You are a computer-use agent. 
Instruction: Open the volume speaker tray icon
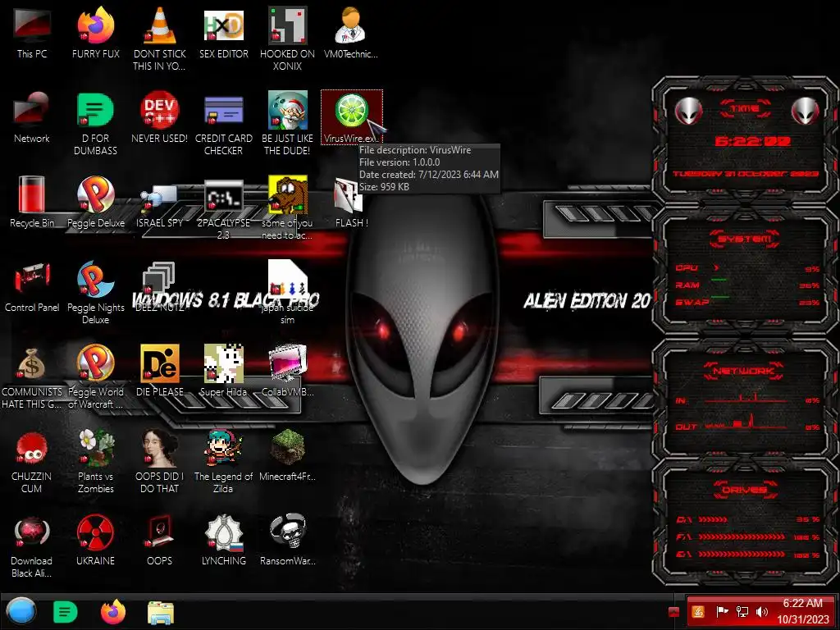762,611
